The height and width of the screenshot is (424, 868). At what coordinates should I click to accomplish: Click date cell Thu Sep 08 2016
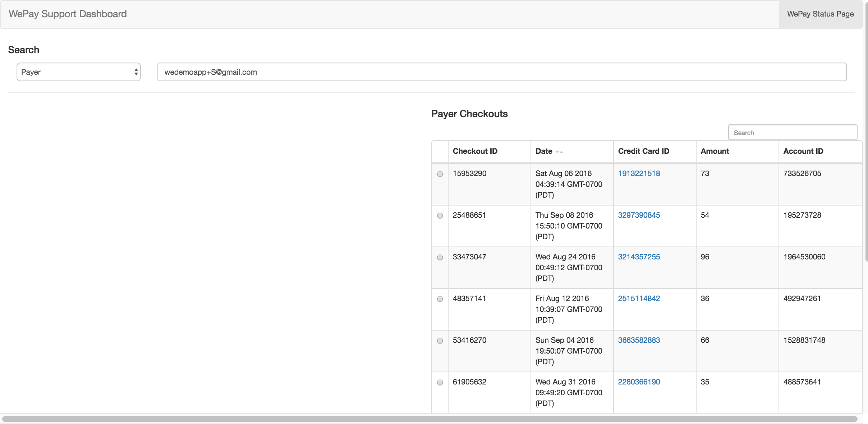572,226
